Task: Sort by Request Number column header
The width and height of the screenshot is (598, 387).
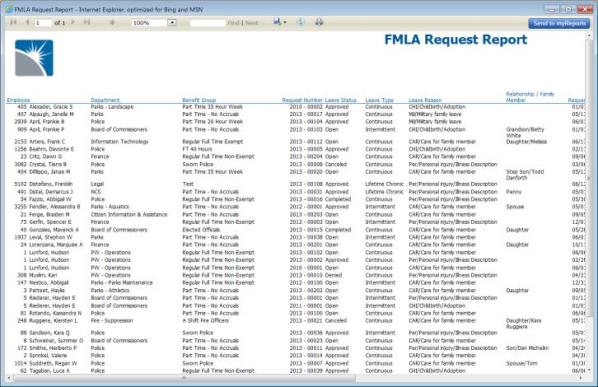Action: [302, 100]
